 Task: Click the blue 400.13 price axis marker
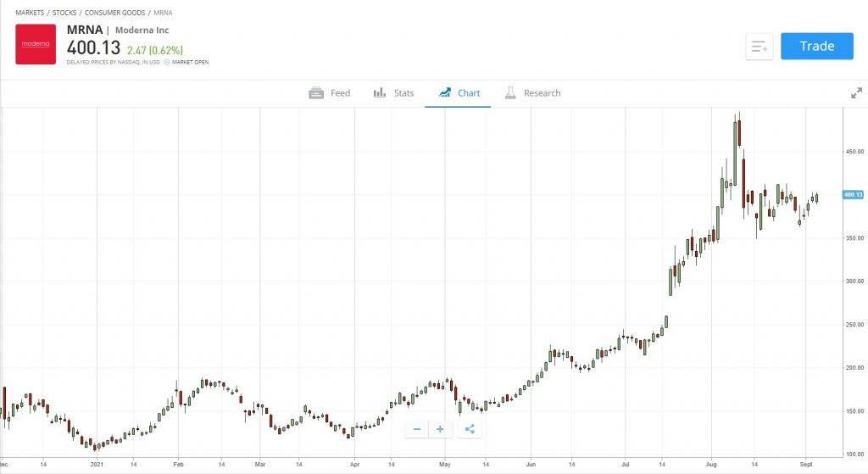[x=852, y=195]
